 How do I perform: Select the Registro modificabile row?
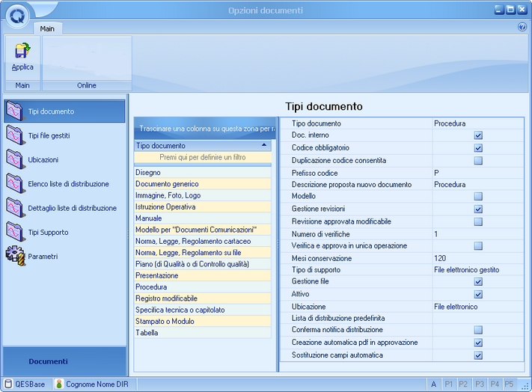tap(203, 298)
